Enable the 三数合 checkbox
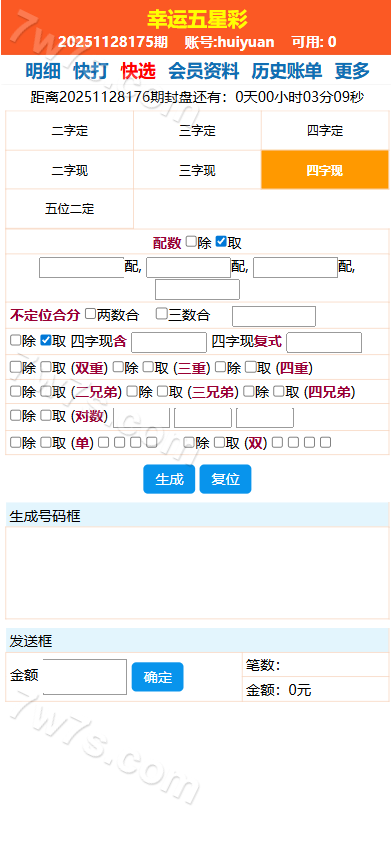Screen dimensions: 391x846 click(162, 313)
